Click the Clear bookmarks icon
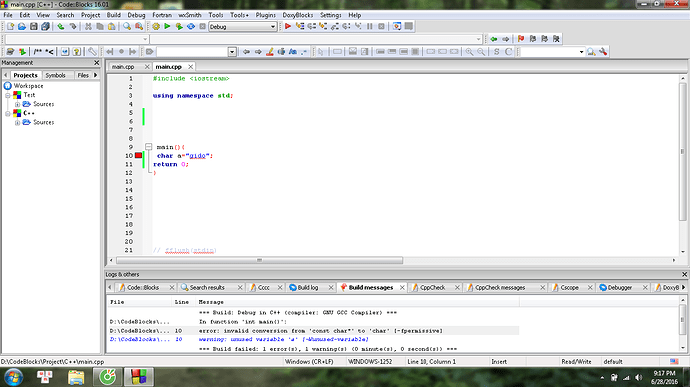 [556, 39]
